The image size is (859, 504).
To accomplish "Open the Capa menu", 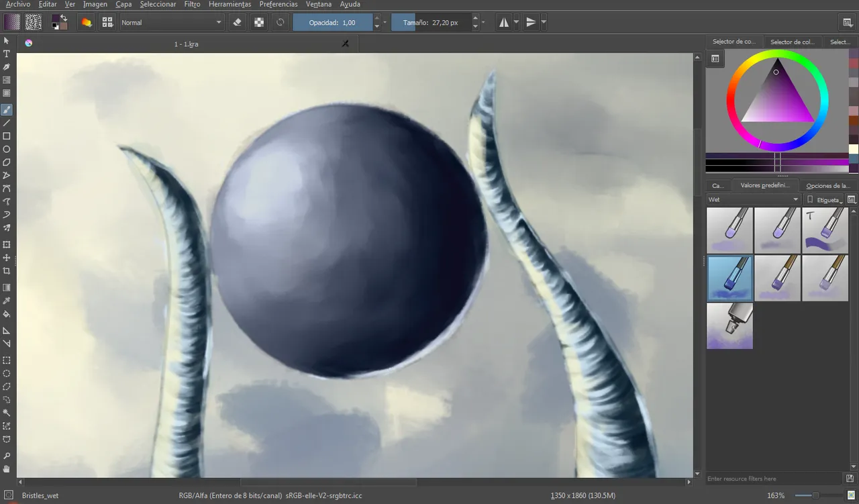I will pos(123,4).
